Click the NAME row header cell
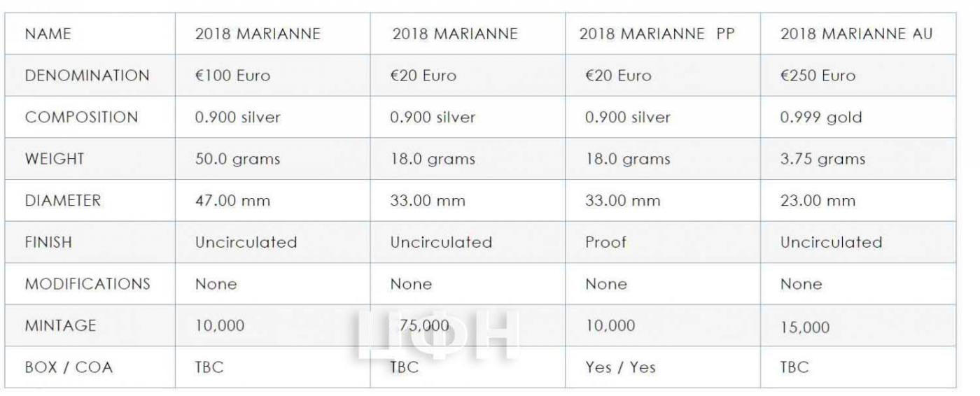The image size is (980, 396). pyautogui.click(x=90, y=34)
